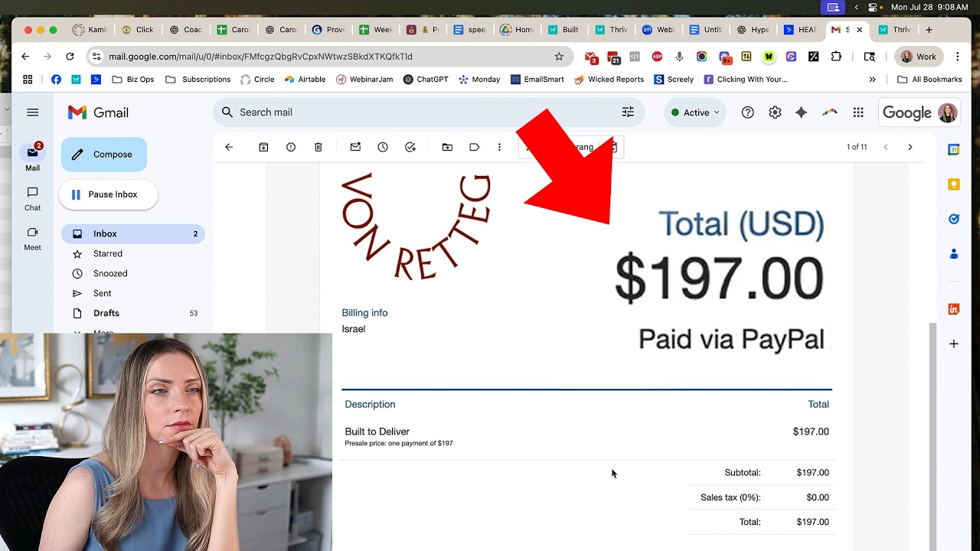
Task: Open the Meet section in the left rail
Action: (x=32, y=238)
